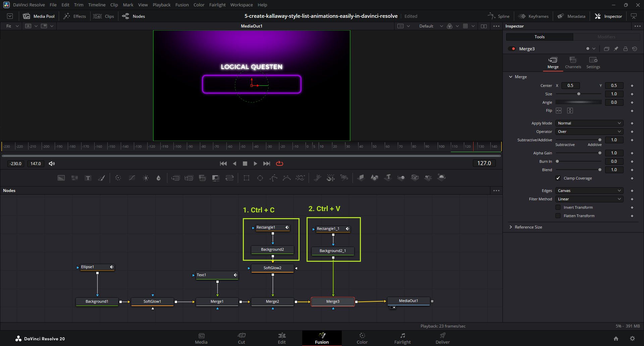Adjust the Blend slider handle

click(x=600, y=170)
